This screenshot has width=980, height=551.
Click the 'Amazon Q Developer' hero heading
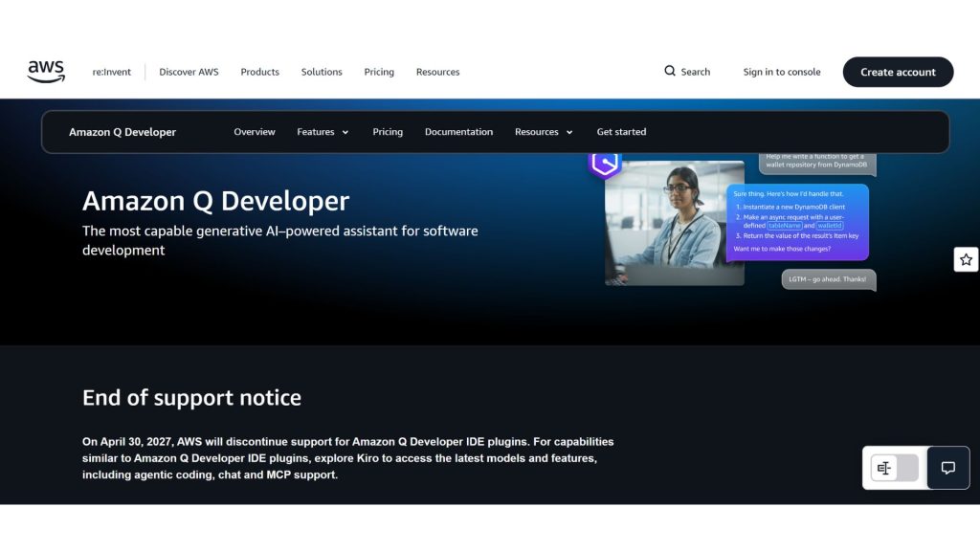click(215, 201)
